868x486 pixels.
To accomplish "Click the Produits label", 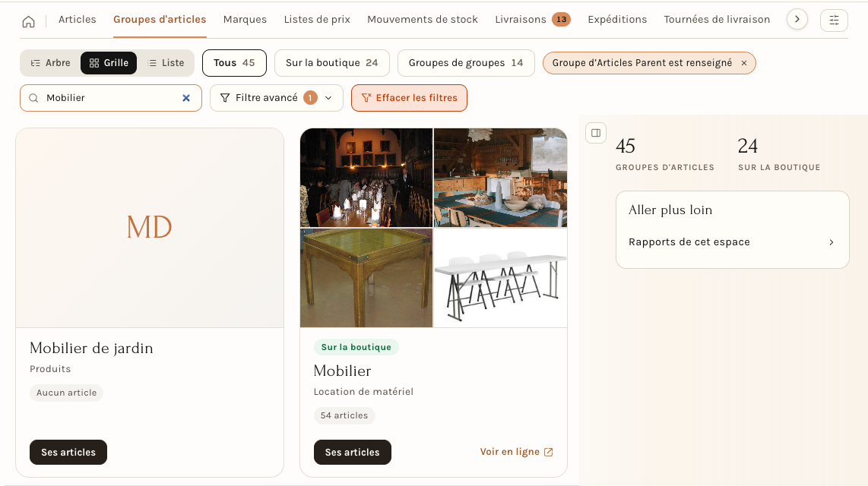I will [50, 369].
